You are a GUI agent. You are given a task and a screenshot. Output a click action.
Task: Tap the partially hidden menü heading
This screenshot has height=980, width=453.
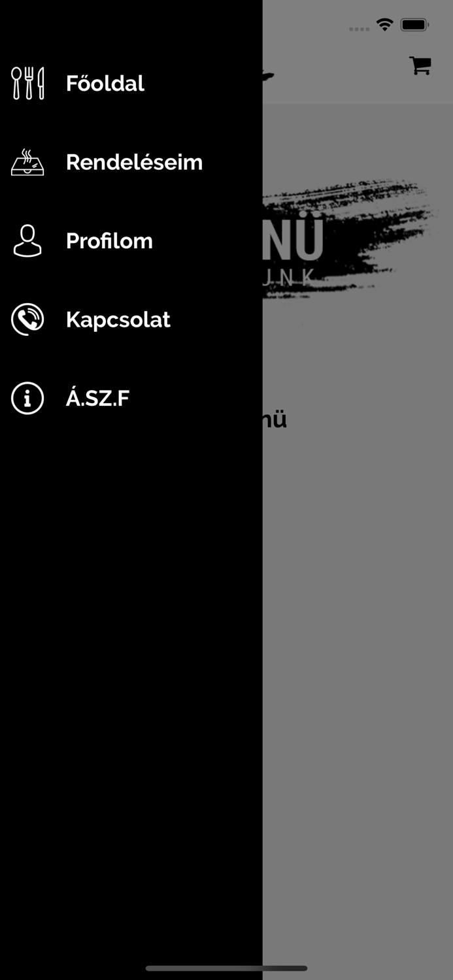click(x=275, y=419)
